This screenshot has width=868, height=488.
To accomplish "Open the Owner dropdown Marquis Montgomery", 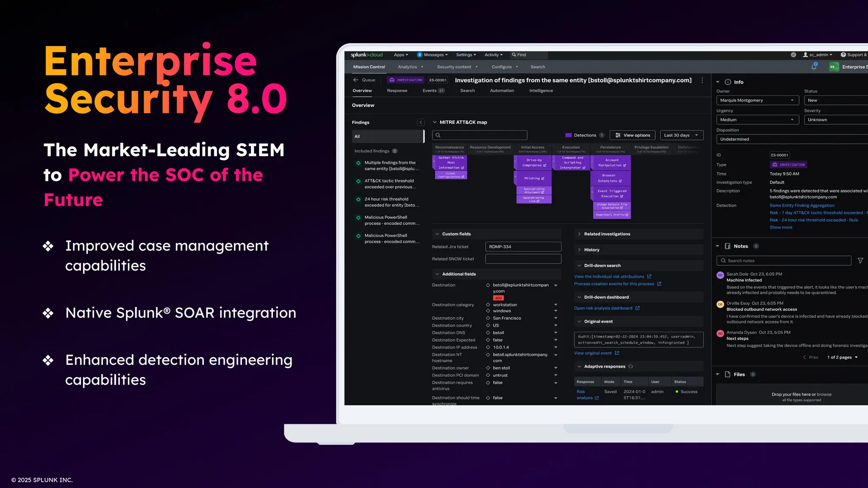I will 757,100.
